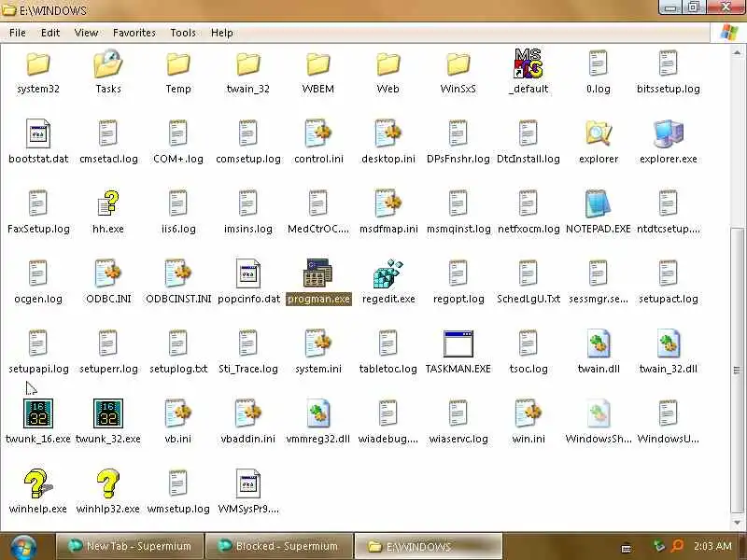Viewport: 747px width, 560px height.
Task: Click the iis6.log file name
Action: coord(178,229)
